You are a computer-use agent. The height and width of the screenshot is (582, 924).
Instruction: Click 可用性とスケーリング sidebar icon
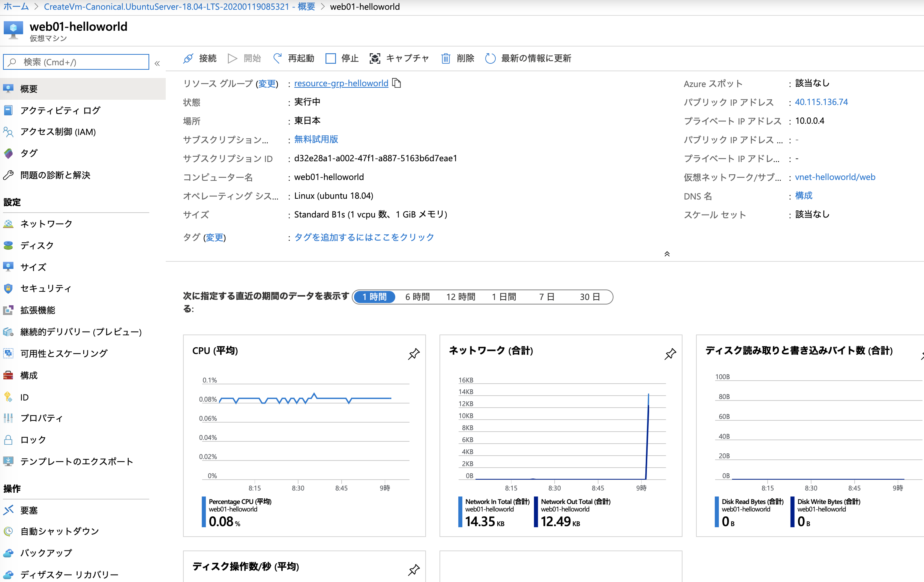coord(8,353)
